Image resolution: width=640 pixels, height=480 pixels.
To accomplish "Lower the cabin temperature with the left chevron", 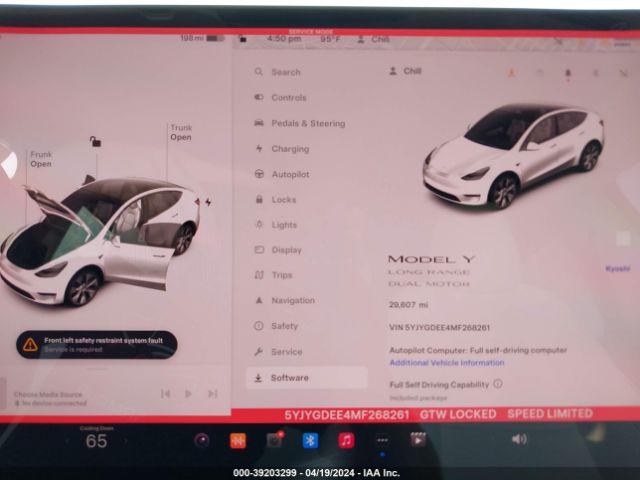I will pyautogui.click(x=67, y=441).
